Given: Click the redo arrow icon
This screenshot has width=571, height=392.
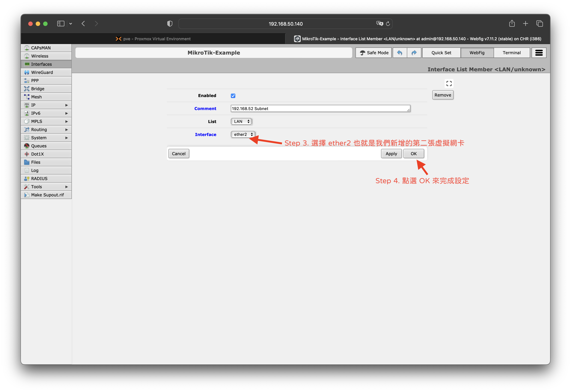Looking at the screenshot, I should [x=414, y=53].
